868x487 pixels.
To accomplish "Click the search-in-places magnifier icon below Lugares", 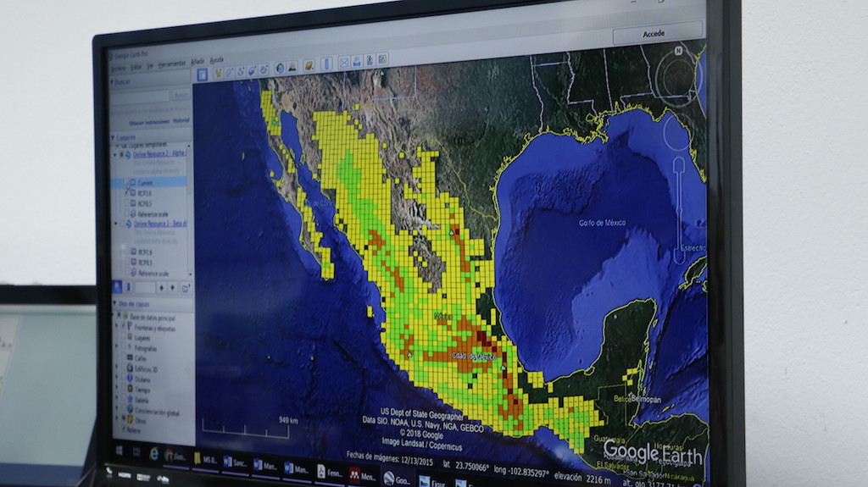I will (x=116, y=287).
